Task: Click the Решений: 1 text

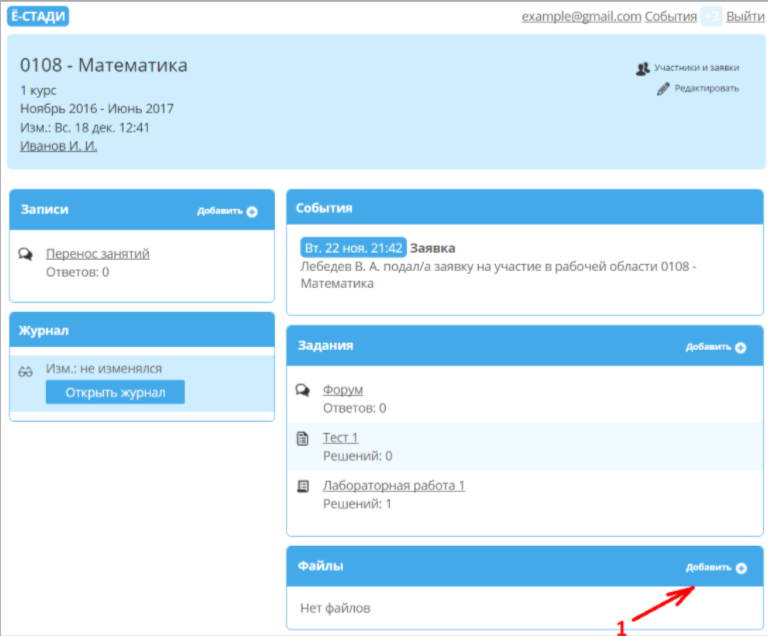Action: click(357, 504)
